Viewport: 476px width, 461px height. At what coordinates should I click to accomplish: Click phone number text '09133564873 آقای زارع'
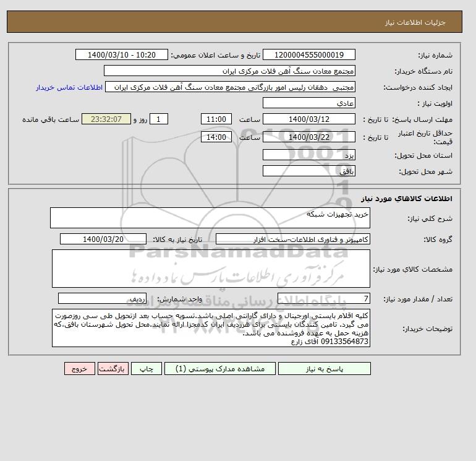[329, 342]
